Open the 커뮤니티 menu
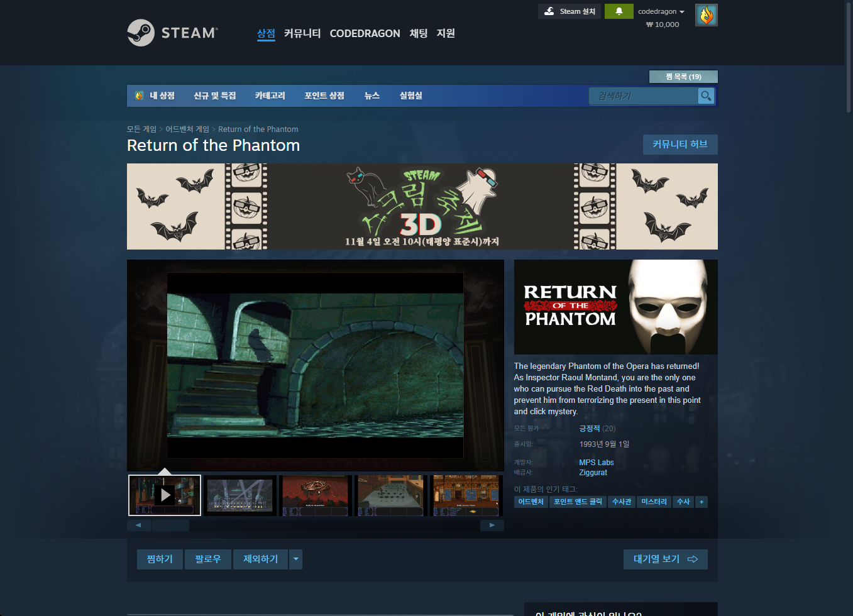This screenshot has height=616, width=853. pyautogui.click(x=302, y=33)
